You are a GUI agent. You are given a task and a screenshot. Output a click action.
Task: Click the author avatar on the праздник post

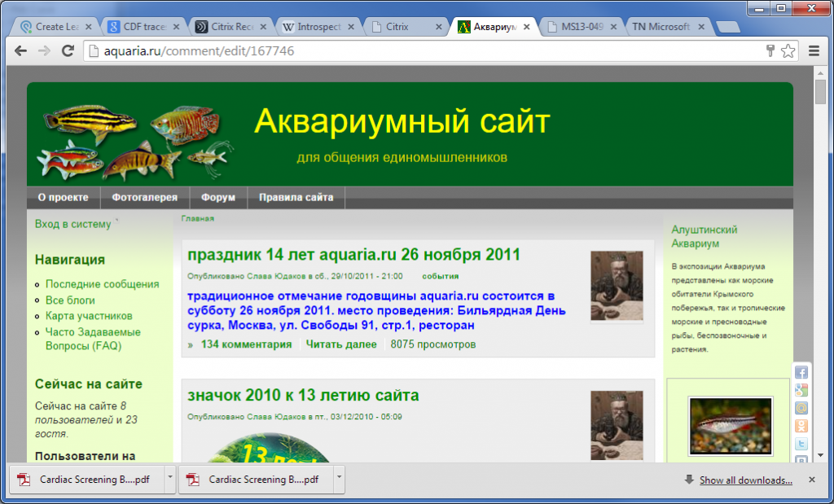(617, 286)
